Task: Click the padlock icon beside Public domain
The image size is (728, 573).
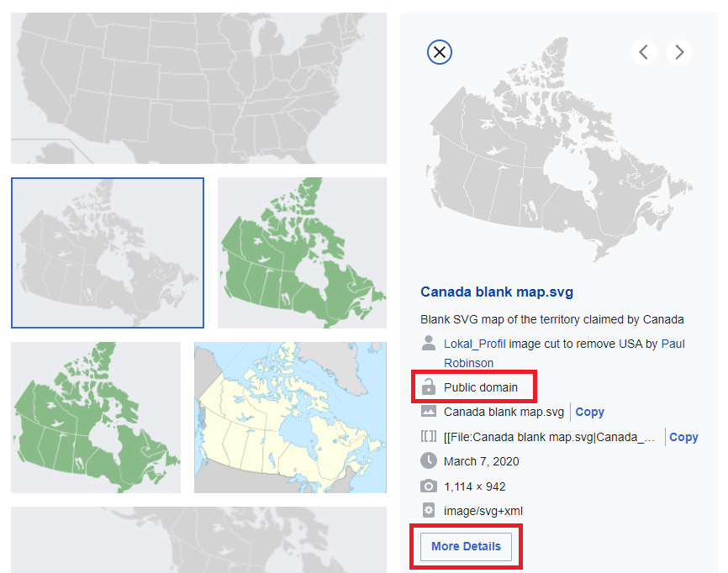Action: click(429, 386)
